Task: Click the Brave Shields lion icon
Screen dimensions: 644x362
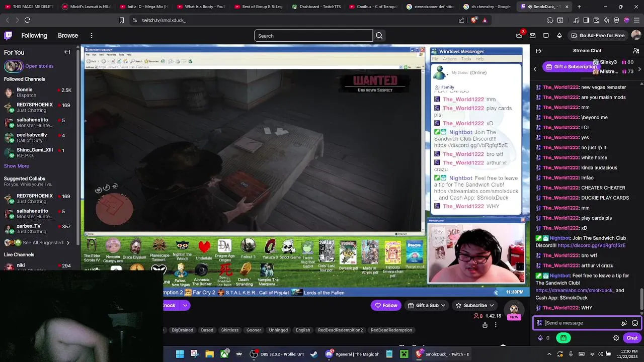Action: click(x=474, y=20)
